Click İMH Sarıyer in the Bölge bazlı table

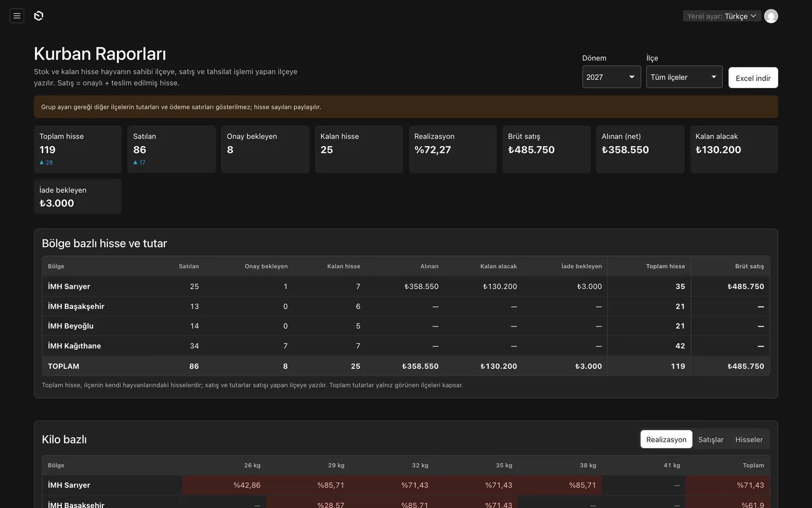pos(69,287)
